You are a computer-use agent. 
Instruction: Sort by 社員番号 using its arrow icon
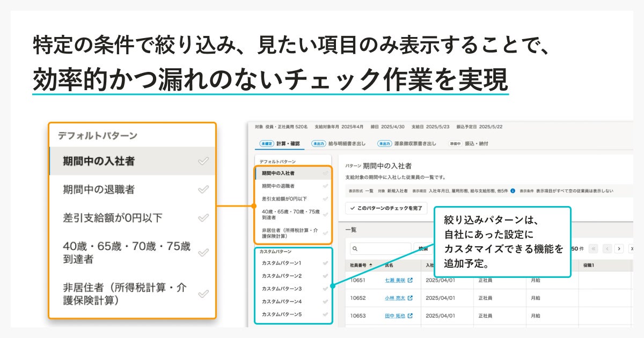[371, 265]
